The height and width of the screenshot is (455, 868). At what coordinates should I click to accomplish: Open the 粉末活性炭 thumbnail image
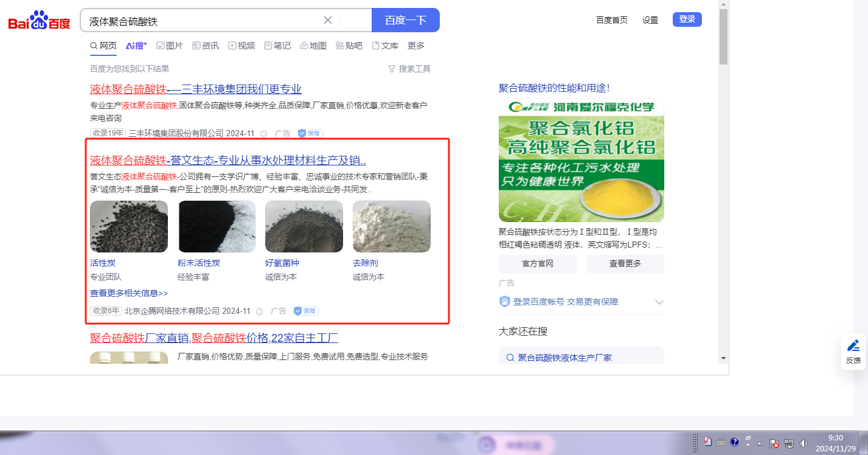coord(217,226)
